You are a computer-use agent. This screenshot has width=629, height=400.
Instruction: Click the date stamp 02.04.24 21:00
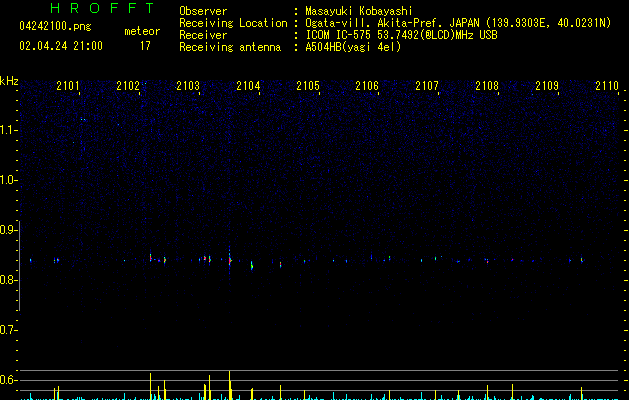click(x=61, y=46)
